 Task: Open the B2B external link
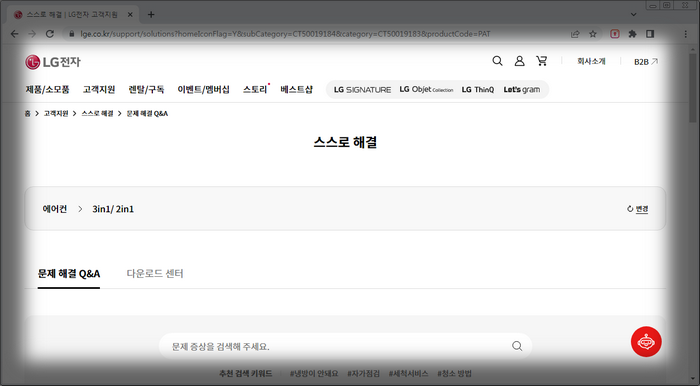(646, 62)
